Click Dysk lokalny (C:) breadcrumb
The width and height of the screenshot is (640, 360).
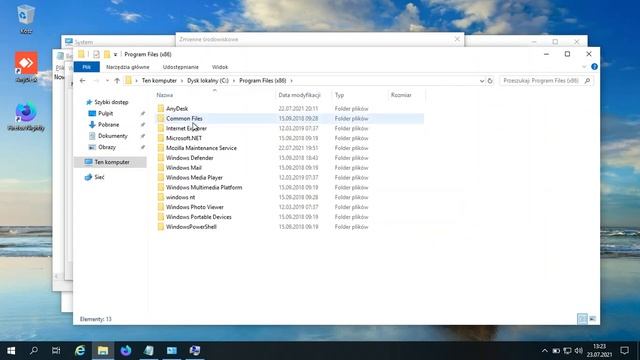tap(208, 81)
